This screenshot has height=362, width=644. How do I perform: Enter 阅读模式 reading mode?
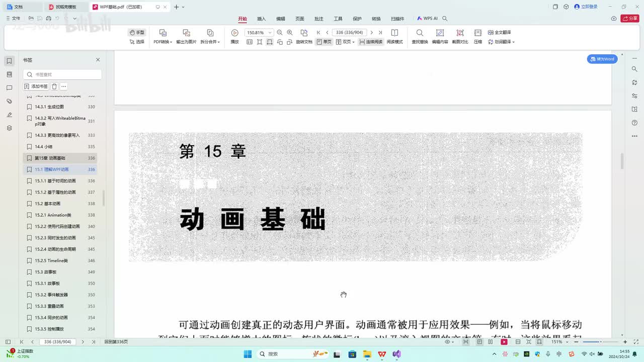coord(394,37)
